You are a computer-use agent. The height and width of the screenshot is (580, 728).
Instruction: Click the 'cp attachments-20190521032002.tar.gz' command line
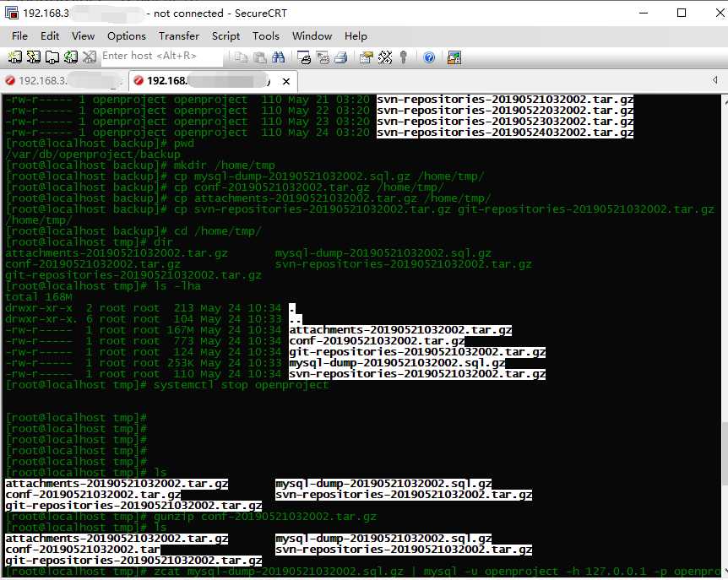248,198
